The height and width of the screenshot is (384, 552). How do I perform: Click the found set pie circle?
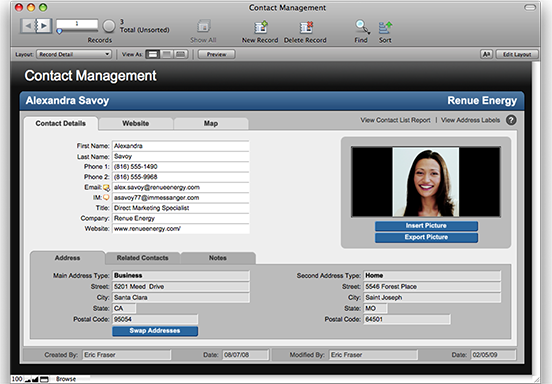click(x=109, y=26)
